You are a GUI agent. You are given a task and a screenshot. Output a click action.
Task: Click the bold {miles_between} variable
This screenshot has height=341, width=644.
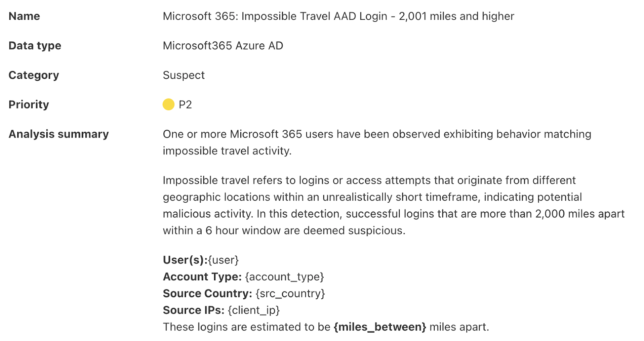[x=380, y=327]
